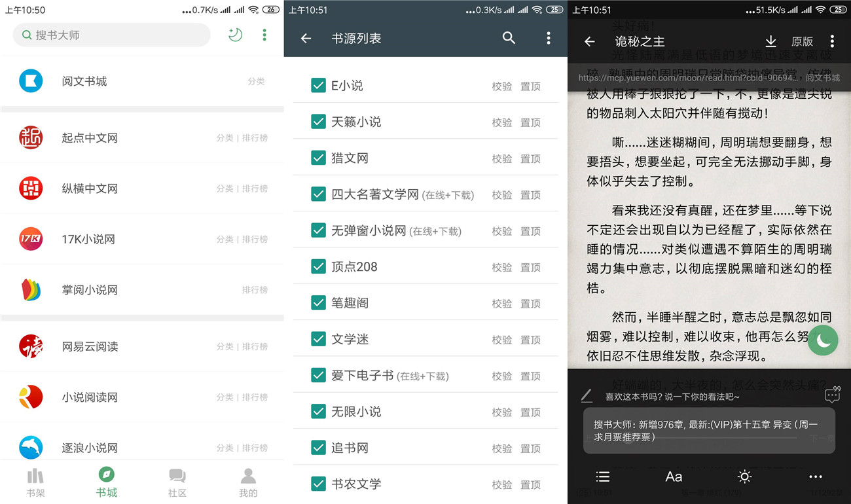Uncheck the 书农文学 source checkbox
This screenshot has height=504, width=851.
pyautogui.click(x=318, y=484)
